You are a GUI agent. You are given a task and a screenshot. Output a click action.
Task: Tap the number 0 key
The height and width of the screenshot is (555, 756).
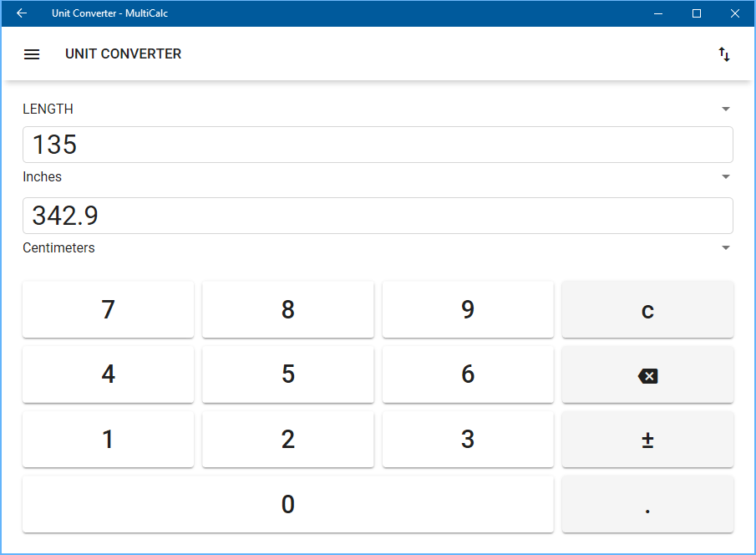point(288,504)
